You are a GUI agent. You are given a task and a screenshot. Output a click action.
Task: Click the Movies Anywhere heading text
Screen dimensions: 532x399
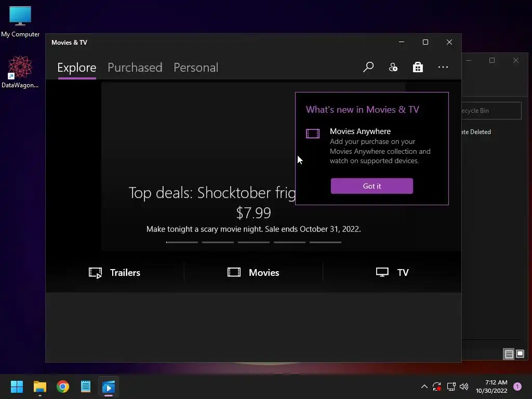[x=360, y=131]
